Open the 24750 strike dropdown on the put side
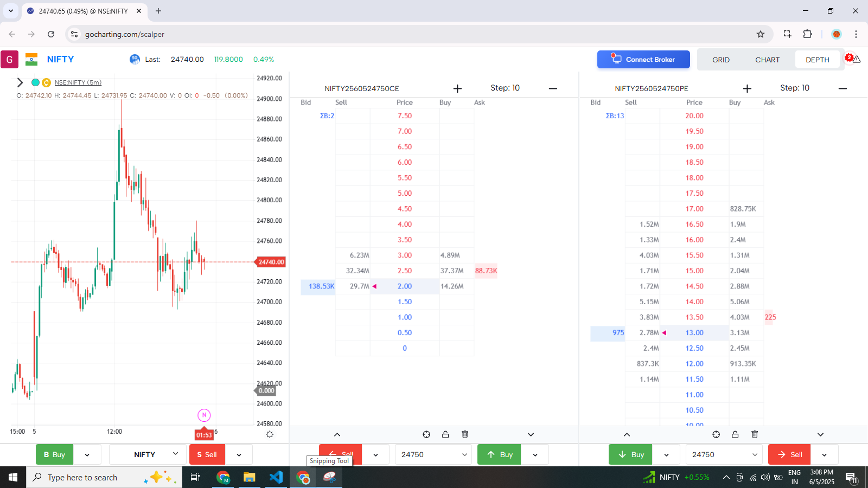The height and width of the screenshot is (488, 868). tap(723, 454)
